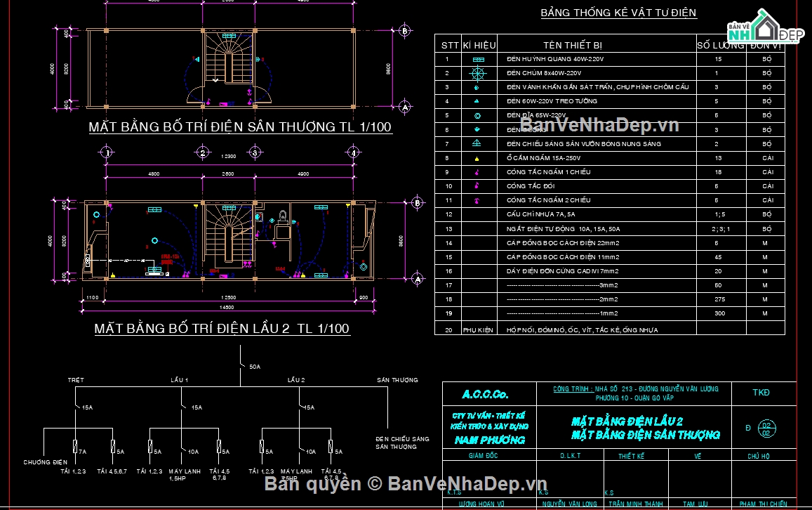This screenshot has width=812, height=510.
Task: Select the ceiling lamp symbol in legend row 3
Action: [477, 88]
